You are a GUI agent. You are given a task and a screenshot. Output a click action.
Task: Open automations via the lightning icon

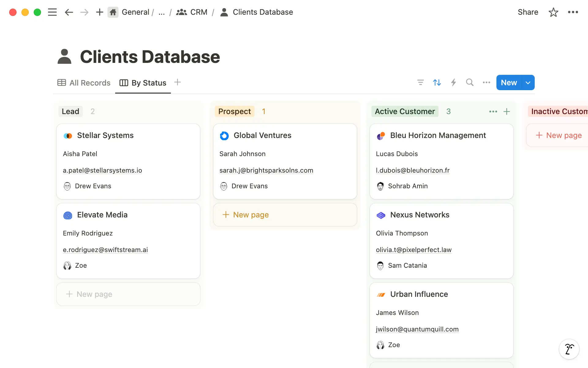pyautogui.click(x=454, y=82)
